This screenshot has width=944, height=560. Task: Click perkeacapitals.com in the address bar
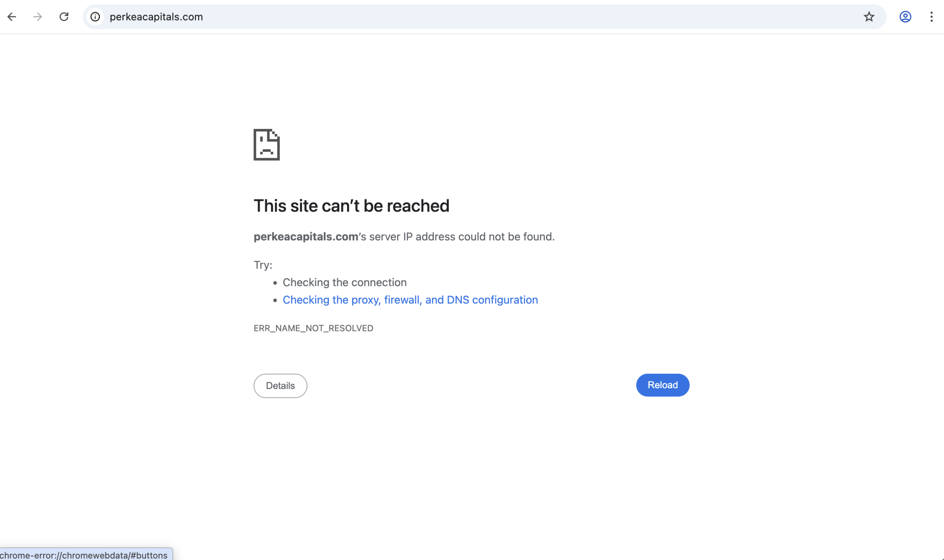coord(156,17)
